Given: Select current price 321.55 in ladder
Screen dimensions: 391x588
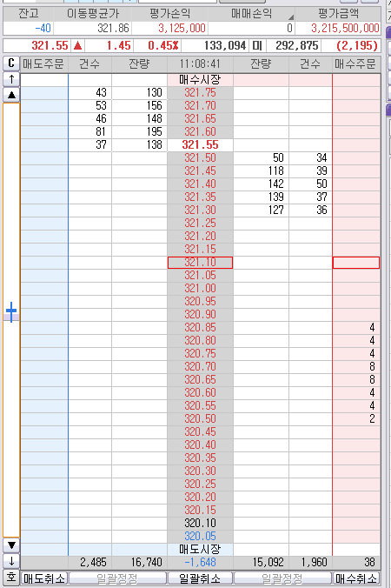Looking at the screenshot, I should click(200, 144).
